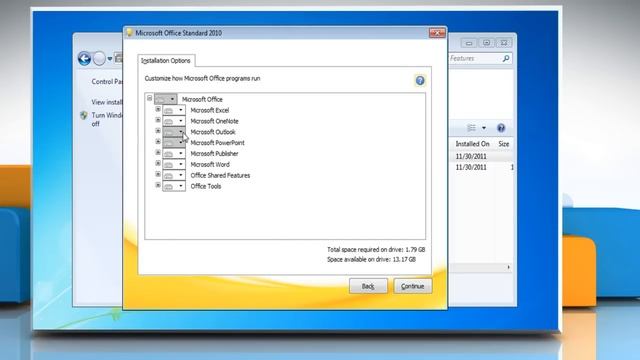The height and width of the screenshot is (360, 640).
Task: Select the Office Tools label
Action: (206, 186)
